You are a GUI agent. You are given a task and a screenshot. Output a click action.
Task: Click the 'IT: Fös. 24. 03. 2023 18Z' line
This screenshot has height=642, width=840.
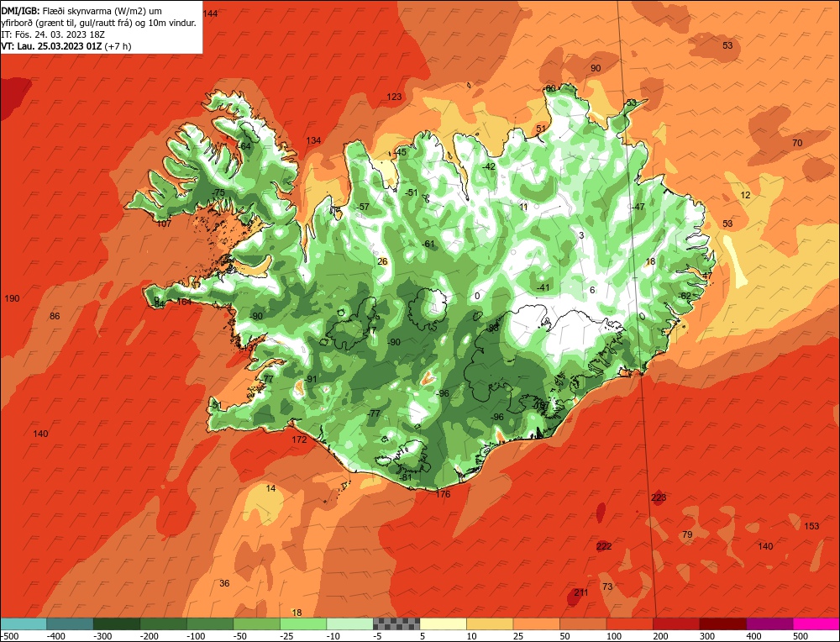pyautogui.click(x=53, y=34)
